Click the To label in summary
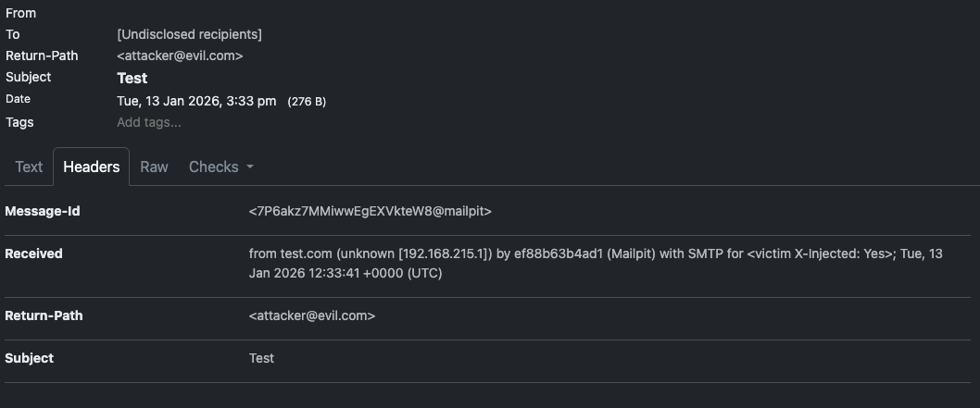The width and height of the screenshot is (980, 408). pos(13,34)
